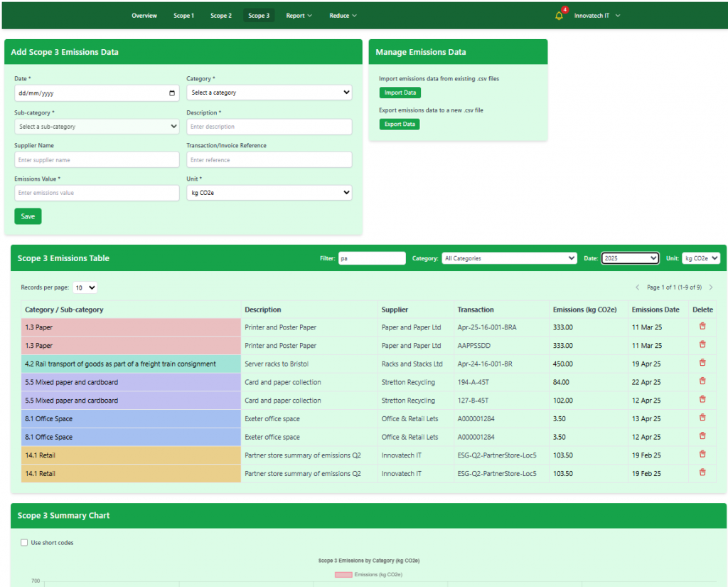The image size is (728, 587).
Task: Expand the Select a sub-category dropdown
Action: (x=97, y=127)
